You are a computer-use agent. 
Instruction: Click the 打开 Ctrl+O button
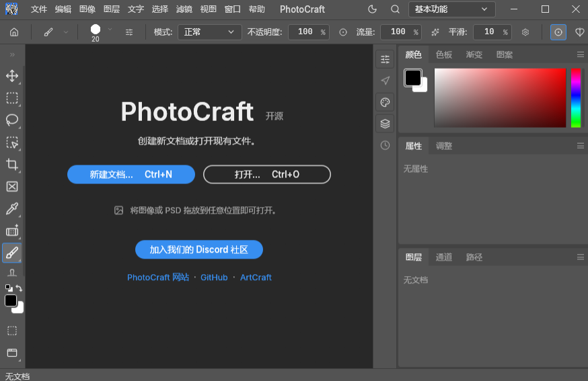point(267,175)
